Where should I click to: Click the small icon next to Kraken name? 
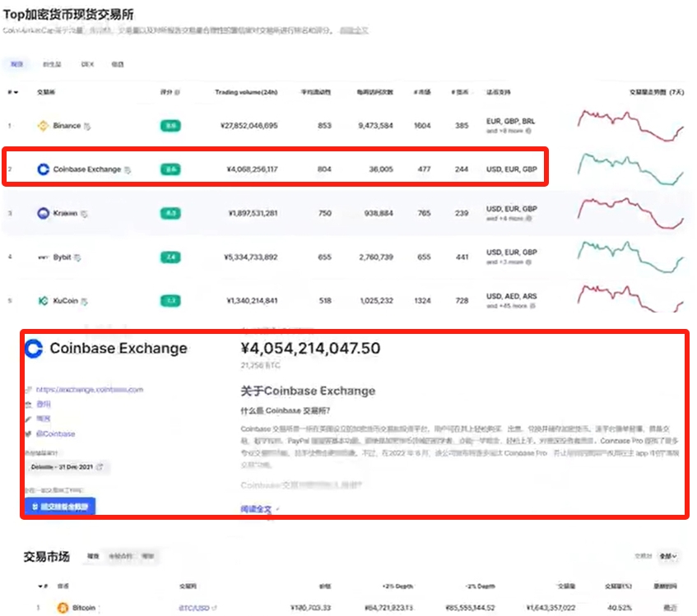(x=84, y=214)
